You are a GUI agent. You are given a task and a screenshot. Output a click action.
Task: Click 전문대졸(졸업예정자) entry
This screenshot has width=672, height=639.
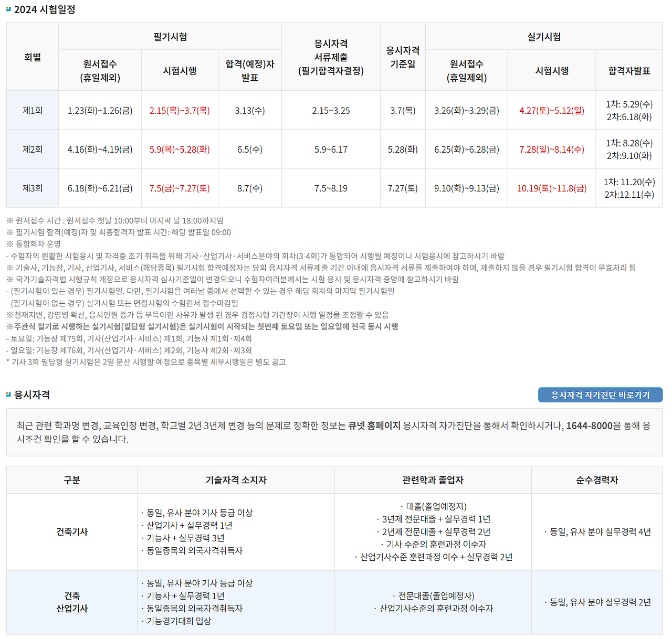pyautogui.click(x=433, y=595)
